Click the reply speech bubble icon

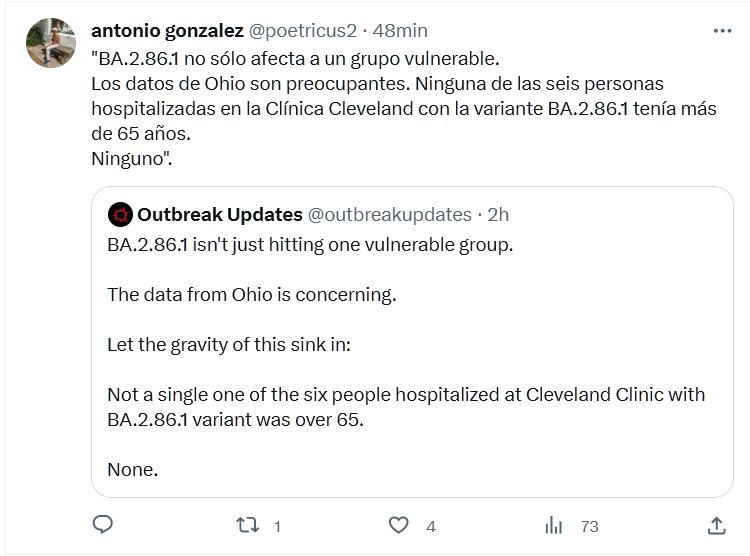tap(102, 525)
